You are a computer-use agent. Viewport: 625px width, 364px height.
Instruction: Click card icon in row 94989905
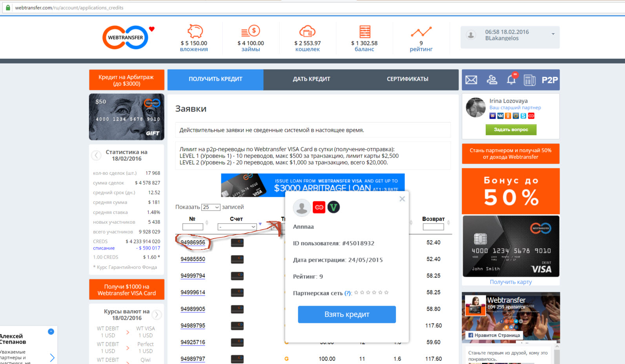[x=237, y=309]
